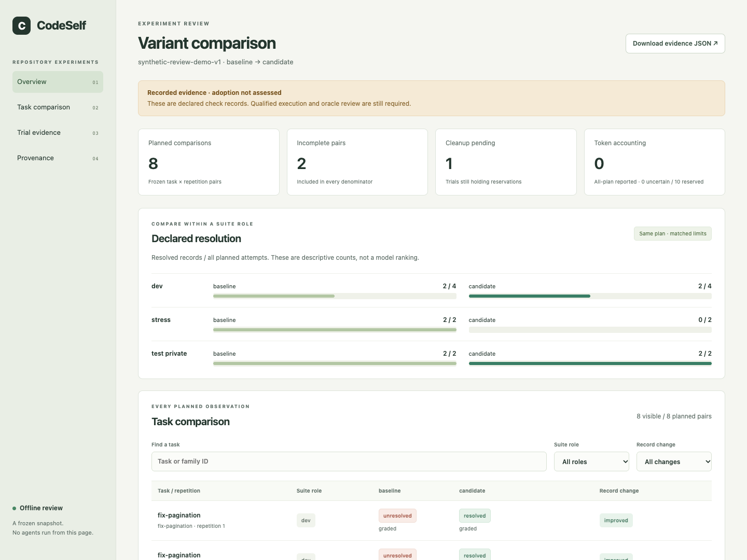The image size is (747, 560).
Task: Click 'synthetic-review-demo-v1 · baseline → candidate' subtitle
Action: click(216, 62)
